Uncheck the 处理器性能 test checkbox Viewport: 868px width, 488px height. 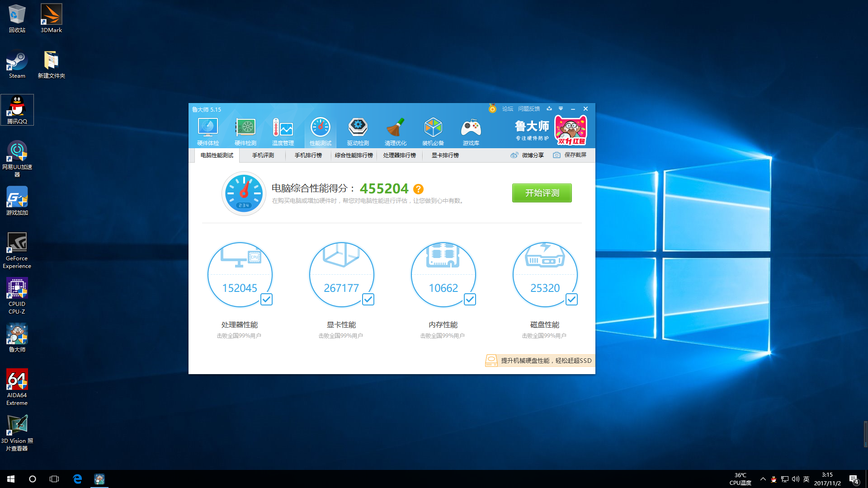(x=266, y=299)
